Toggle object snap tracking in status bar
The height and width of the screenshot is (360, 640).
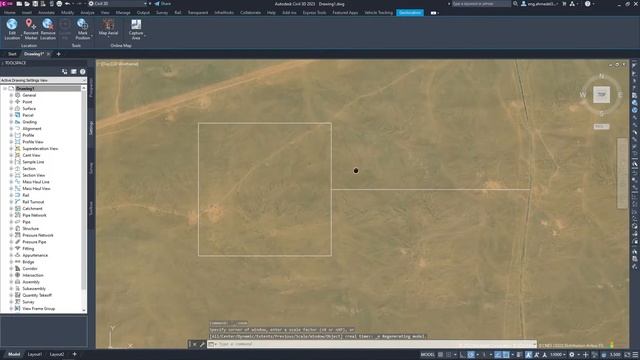498,355
